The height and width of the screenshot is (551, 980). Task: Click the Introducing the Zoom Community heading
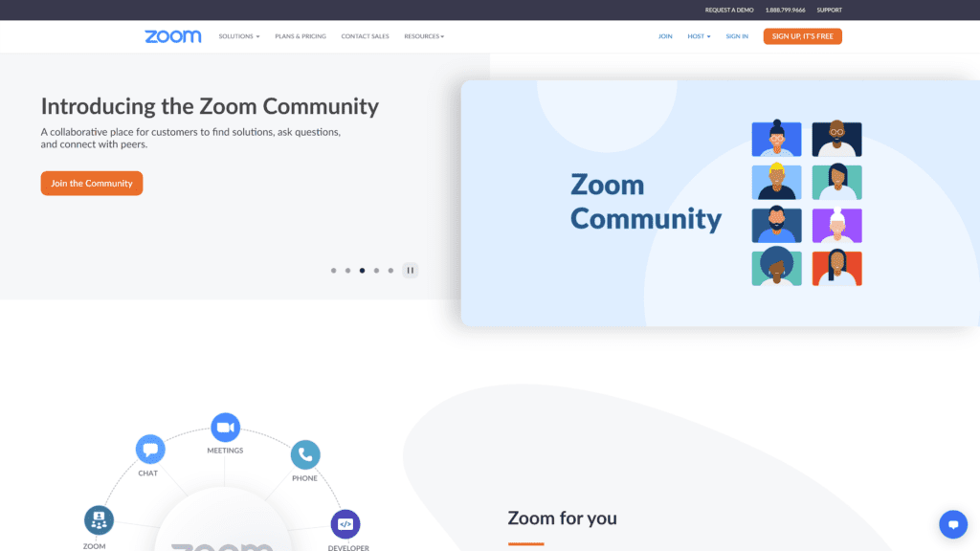pos(210,106)
